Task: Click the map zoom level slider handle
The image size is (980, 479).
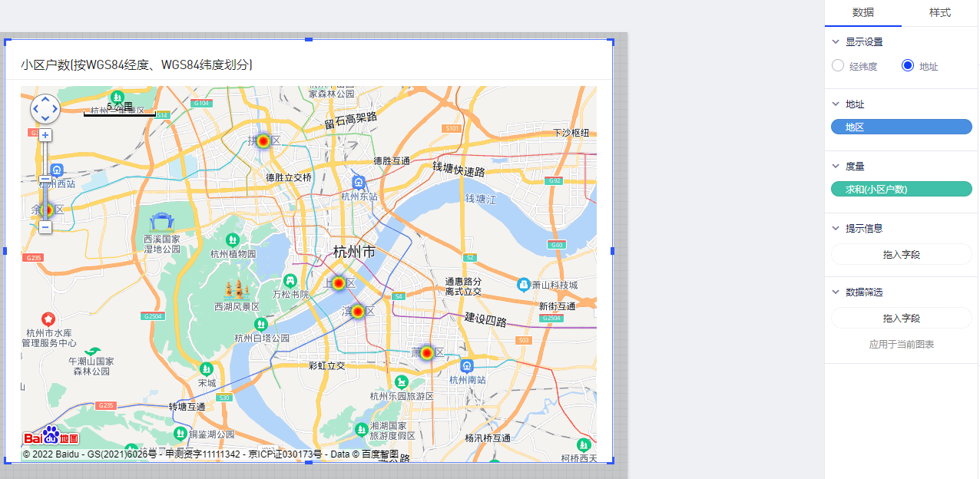Action: (x=45, y=180)
